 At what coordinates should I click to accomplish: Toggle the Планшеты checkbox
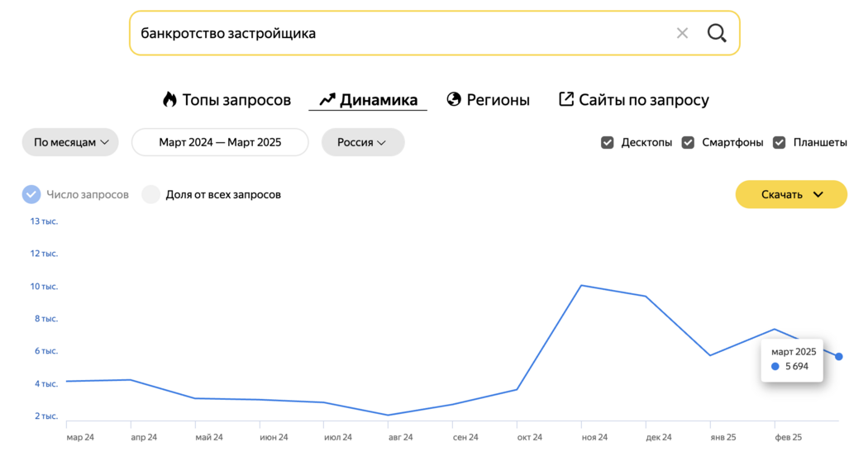779,143
